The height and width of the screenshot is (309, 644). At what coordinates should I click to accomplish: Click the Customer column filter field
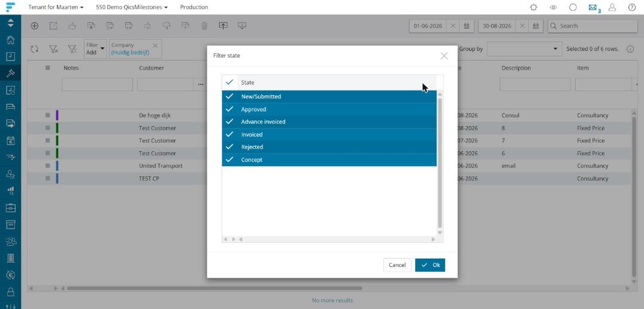165,85
